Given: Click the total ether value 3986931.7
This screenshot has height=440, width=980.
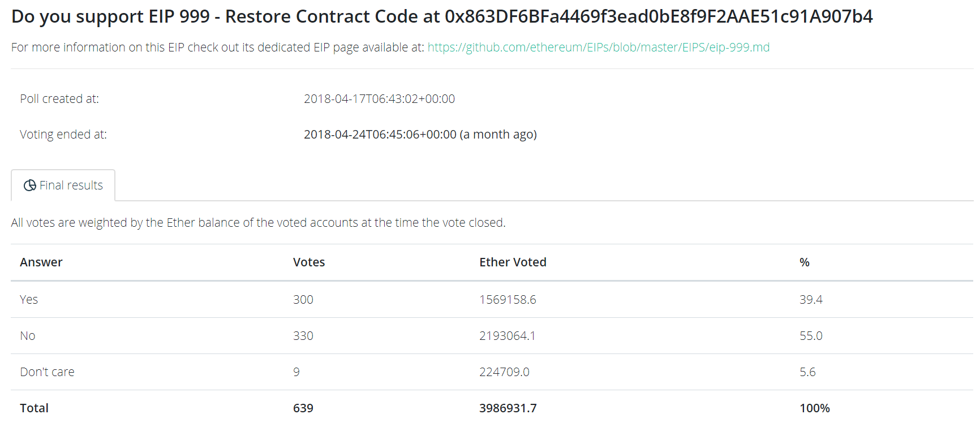Looking at the screenshot, I should 508,408.
